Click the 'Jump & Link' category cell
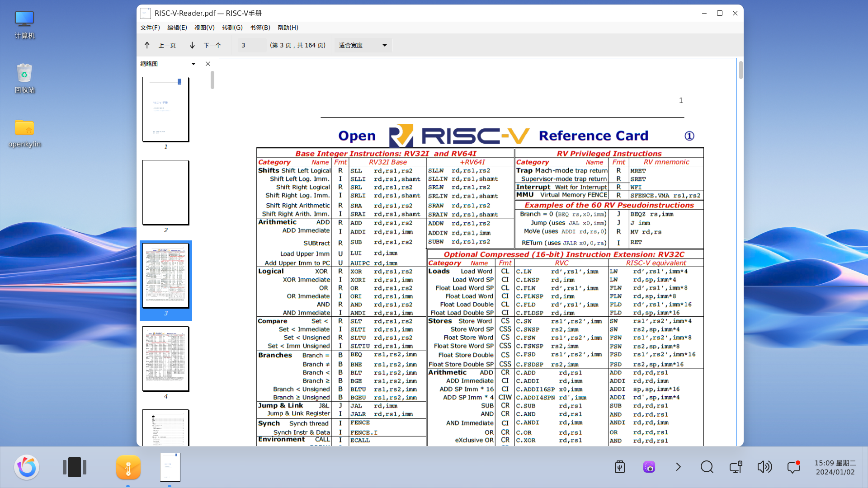This screenshot has width=868, height=488. tap(280, 405)
